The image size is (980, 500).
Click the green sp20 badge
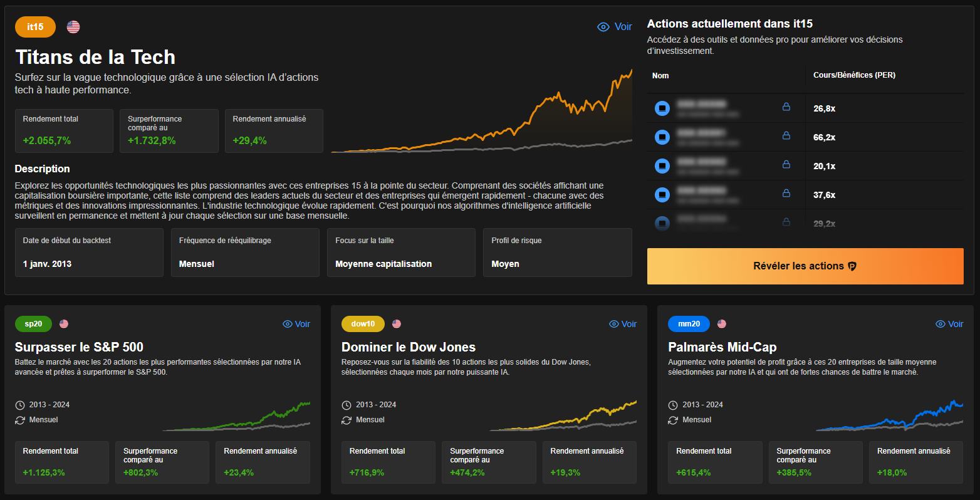click(33, 324)
